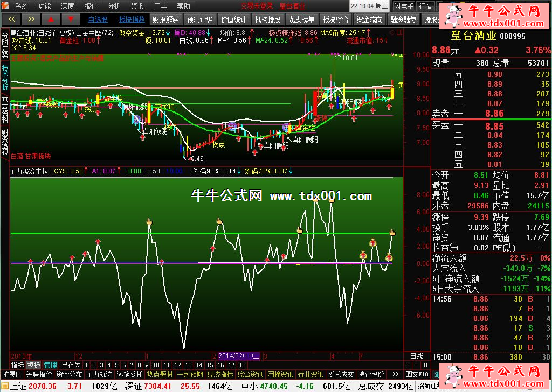552x392 pixels.
Task: Click the 管理 tab under the chart
Action: tap(50, 365)
